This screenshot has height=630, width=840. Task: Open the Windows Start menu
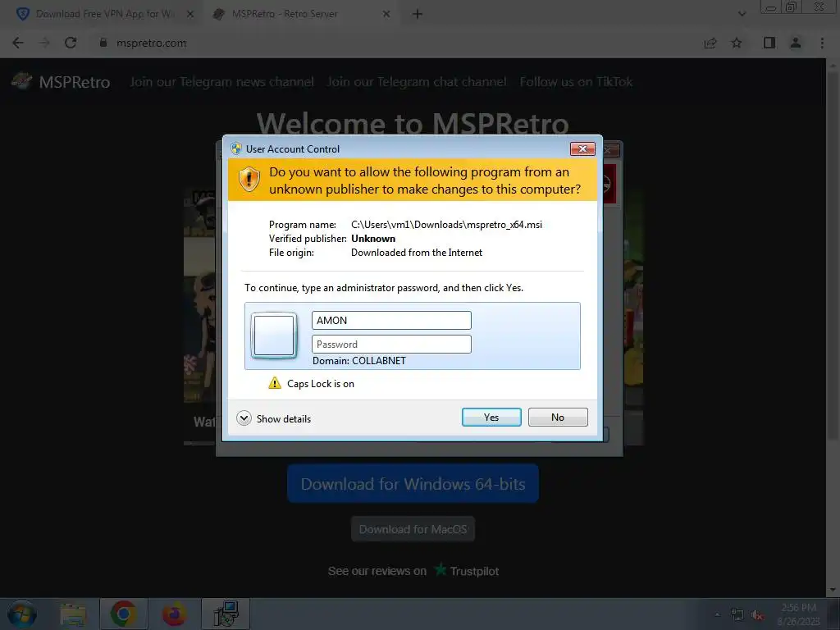(21, 614)
